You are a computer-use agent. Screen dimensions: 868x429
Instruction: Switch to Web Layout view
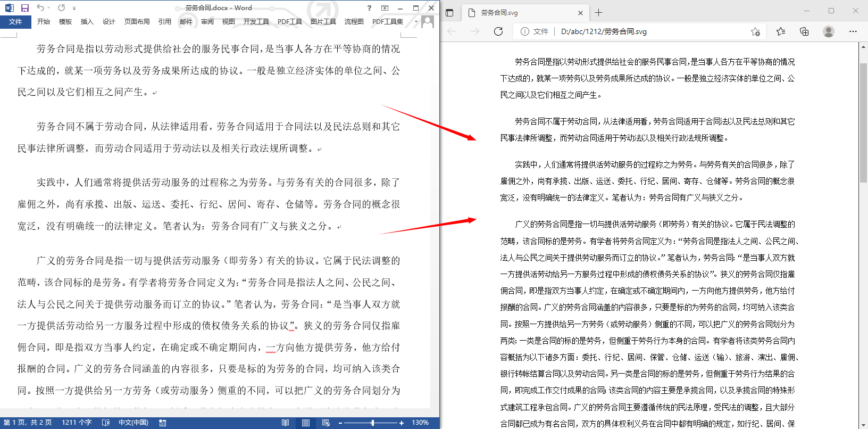pyautogui.click(x=326, y=423)
